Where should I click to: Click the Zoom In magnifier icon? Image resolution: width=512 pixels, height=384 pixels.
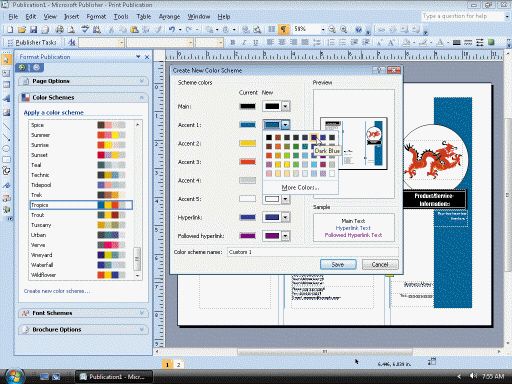coord(344,30)
